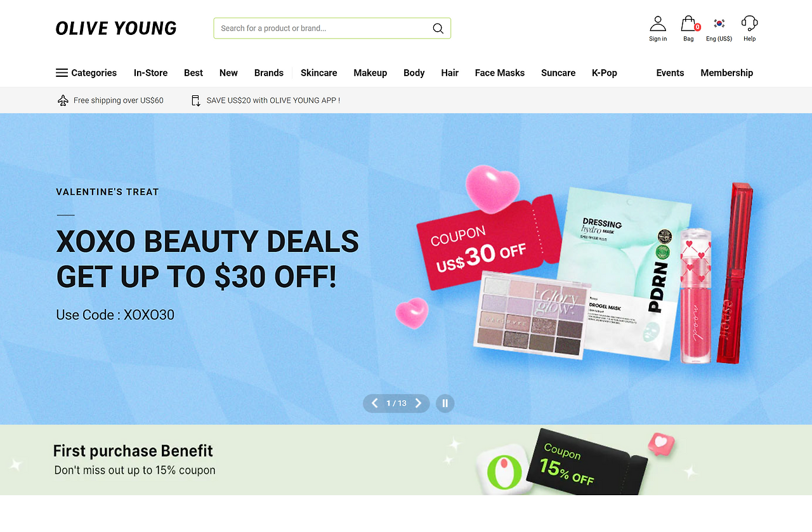The width and height of the screenshot is (812, 532).
Task: Click the Olive Young logo
Action: (116, 29)
